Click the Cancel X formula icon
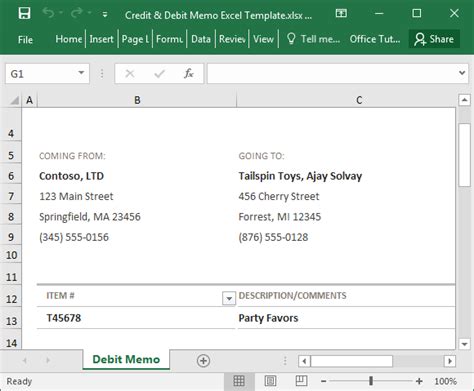This screenshot has width=474, height=391. click(x=130, y=73)
